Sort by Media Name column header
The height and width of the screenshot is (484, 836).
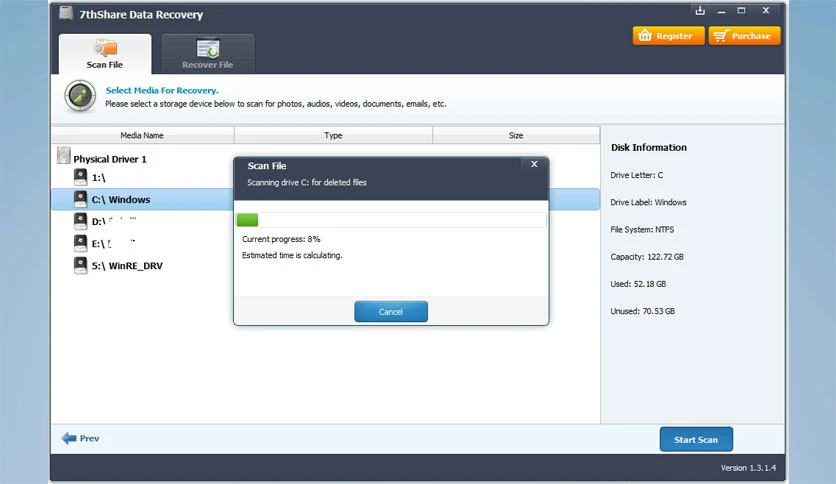tap(142, 135)
